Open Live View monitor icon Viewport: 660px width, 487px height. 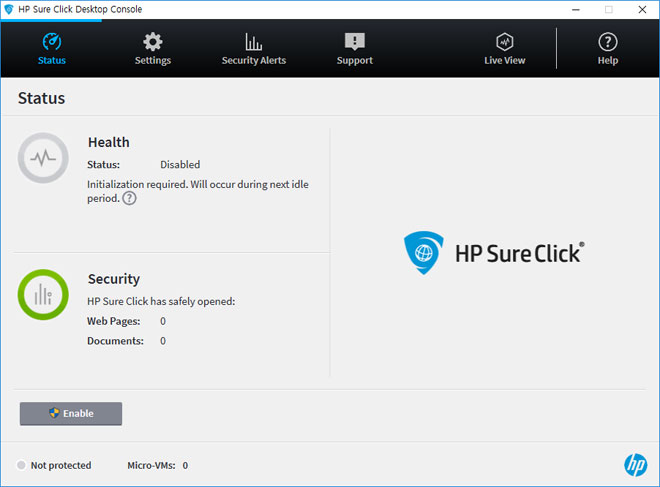click(505, 42)
